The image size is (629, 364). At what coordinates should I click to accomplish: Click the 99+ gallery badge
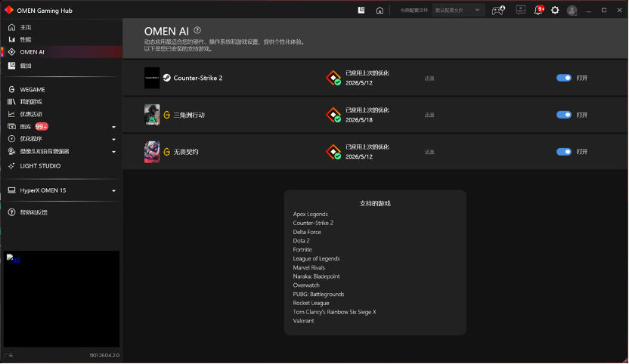click(x=42, y=127)
